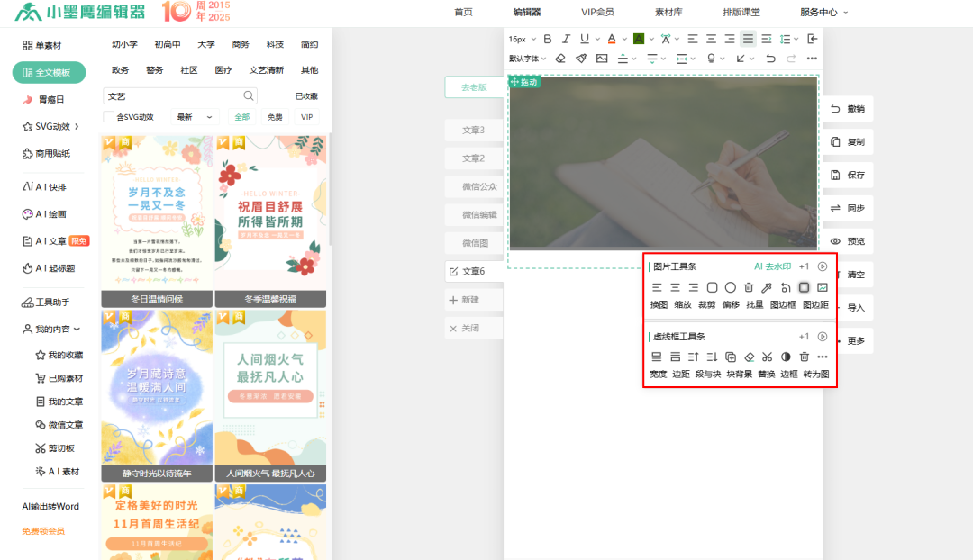Click the italic formatting icon
The height and width of the screenshot is (560, 973).
[x=566, y=39]
